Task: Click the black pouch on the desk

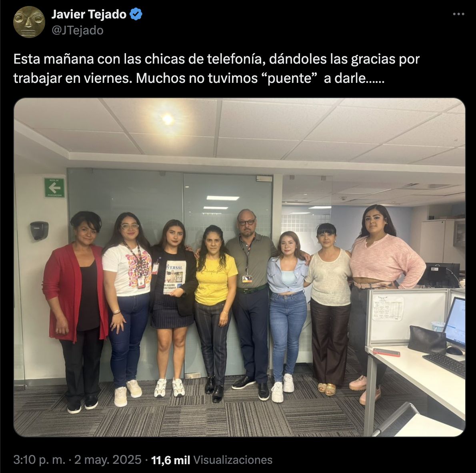Action: click(426, 340)
